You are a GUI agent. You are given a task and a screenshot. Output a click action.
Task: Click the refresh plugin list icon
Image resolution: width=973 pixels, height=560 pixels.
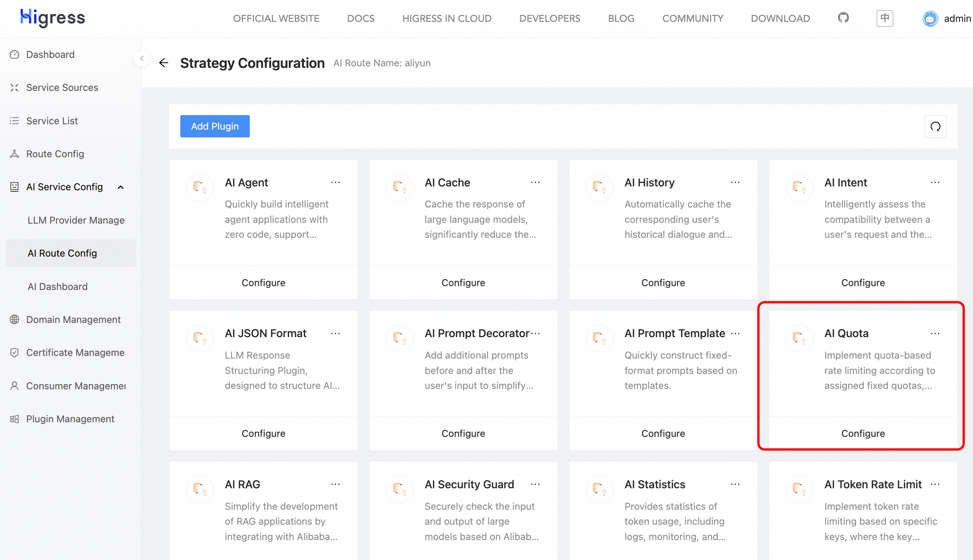click(x=935, y=126)
